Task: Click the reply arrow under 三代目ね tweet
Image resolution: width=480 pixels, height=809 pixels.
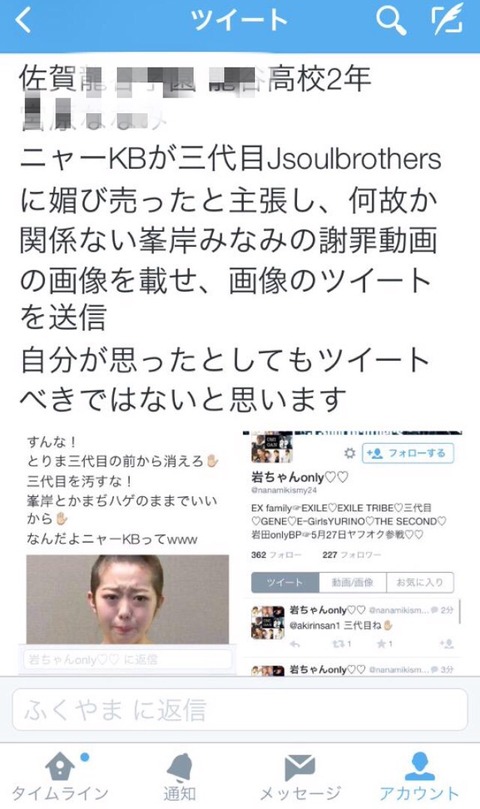Action: click(x=295, y=643)
